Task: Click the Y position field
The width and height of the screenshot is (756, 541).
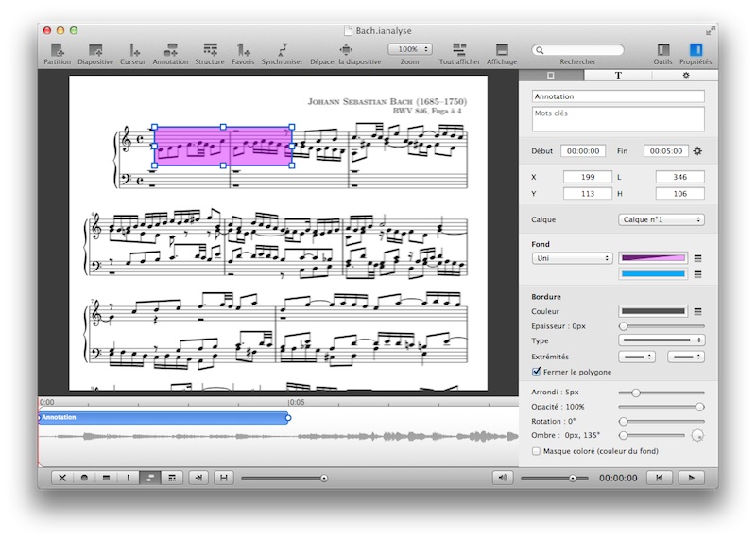Action: click(587, 194)
